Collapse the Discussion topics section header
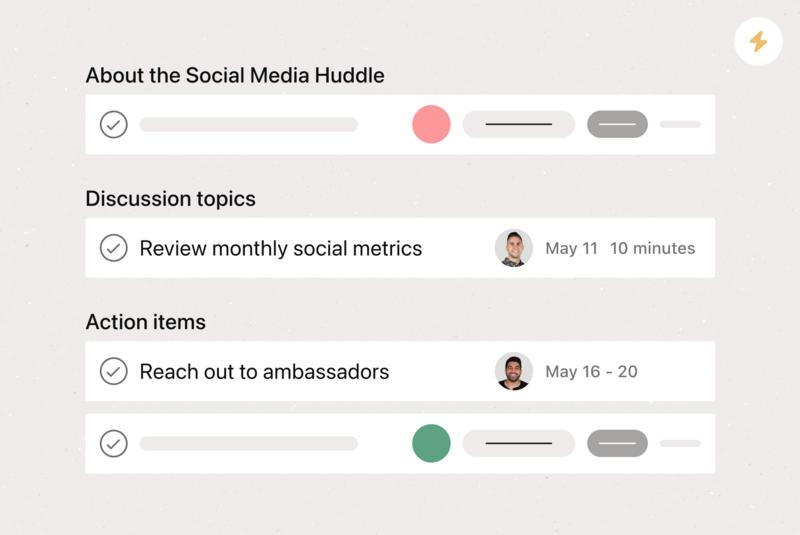This screenshot has height=535, width=800. pyautogui.click(x=170, y=199)
